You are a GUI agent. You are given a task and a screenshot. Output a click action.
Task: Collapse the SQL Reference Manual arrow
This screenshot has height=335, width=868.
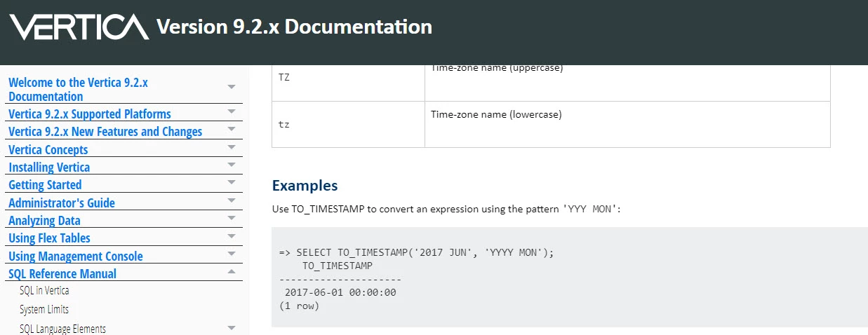click(x=232, y=271)
